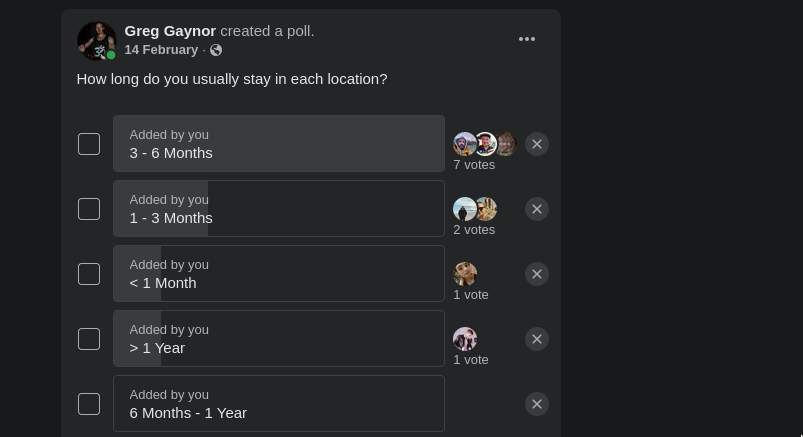This screenshot has width=803, height=437.
Task: Click voter avatar beside > 1 Year
Action: [x=465, y=339]
